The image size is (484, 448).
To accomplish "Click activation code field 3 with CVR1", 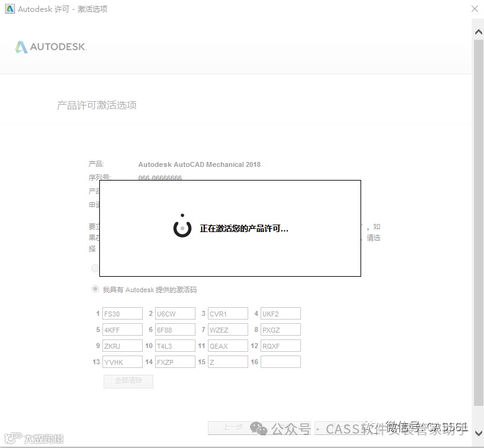I will [228, 313].
